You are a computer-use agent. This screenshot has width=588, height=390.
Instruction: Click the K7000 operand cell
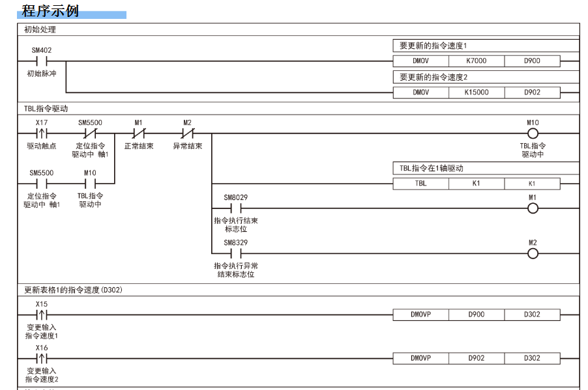point(476,61)
